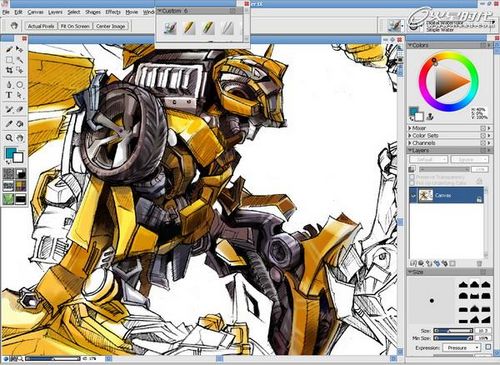Select the Rectangular Selection tool
Screen dimensions: 500x365
[9, 60]
